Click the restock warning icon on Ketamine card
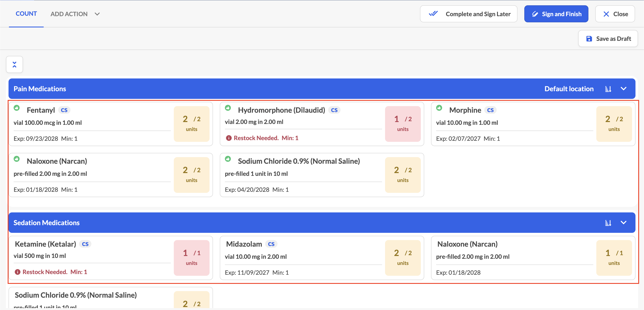The width and height of the screenshot is (644, 310). pos(17,272)
